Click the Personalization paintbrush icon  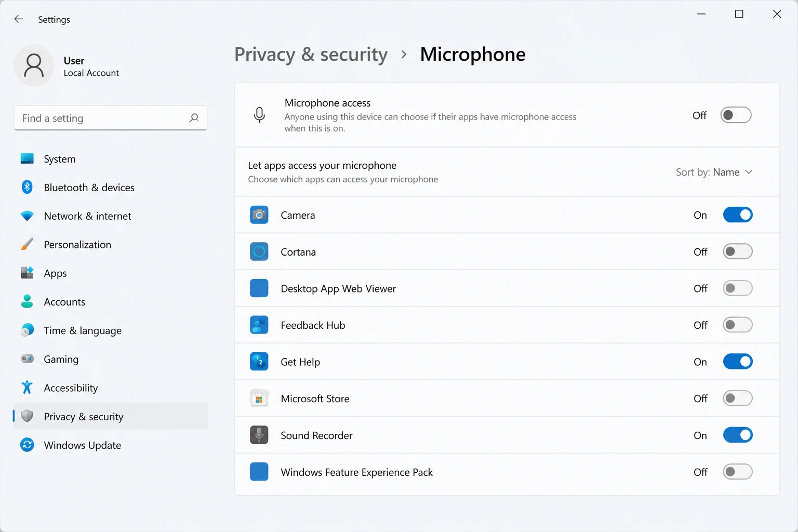tap(27, 244)
